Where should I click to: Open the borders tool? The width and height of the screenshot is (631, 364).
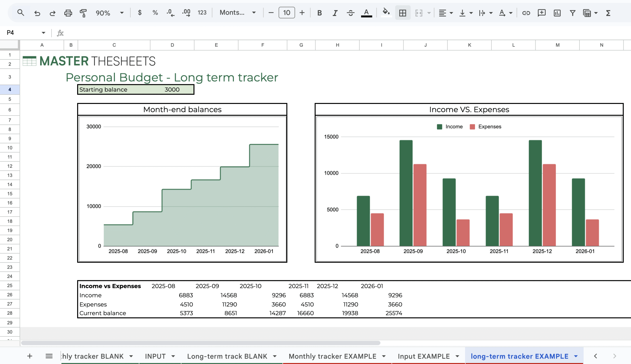pos(402,13)
